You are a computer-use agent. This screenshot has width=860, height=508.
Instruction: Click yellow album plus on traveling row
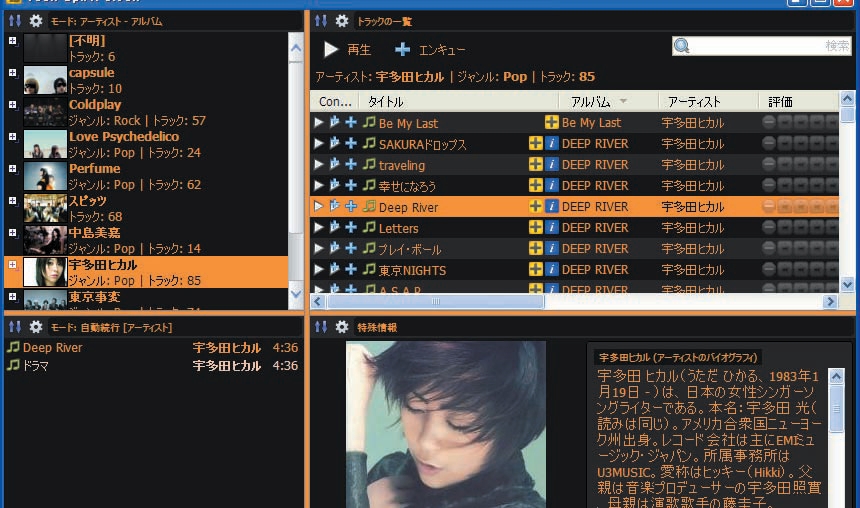point(535,165)
